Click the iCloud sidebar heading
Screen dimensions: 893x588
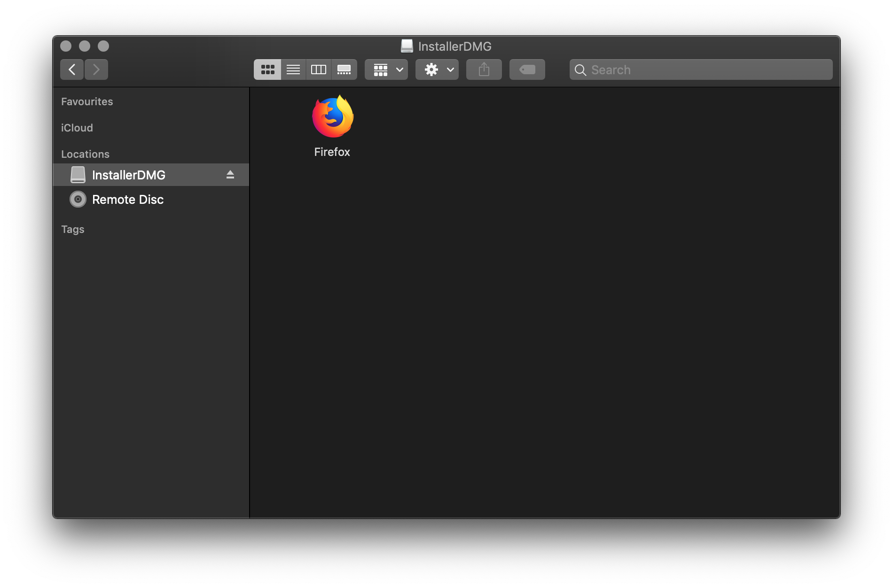[x=77, y=128]
